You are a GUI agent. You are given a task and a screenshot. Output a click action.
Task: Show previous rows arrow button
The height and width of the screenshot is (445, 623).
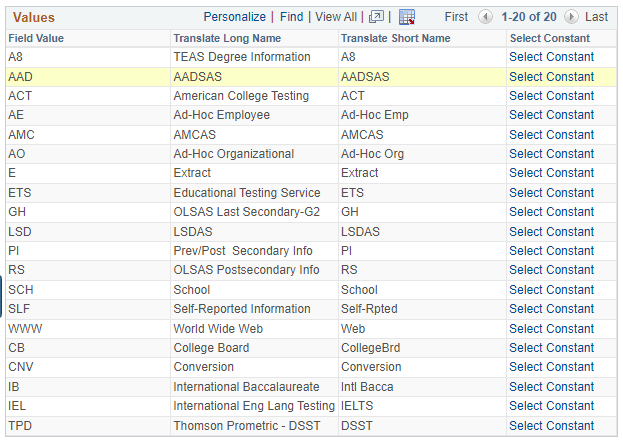(x=485, y=17)
